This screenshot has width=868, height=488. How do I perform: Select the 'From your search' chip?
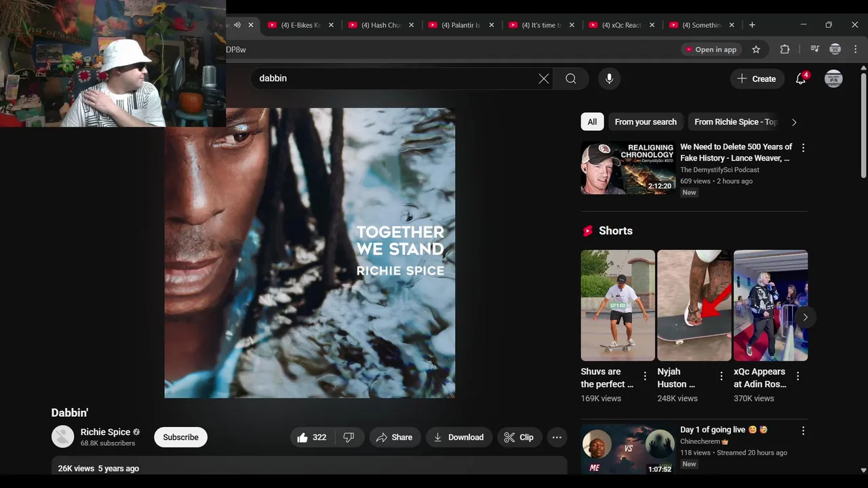pos(646,122)
